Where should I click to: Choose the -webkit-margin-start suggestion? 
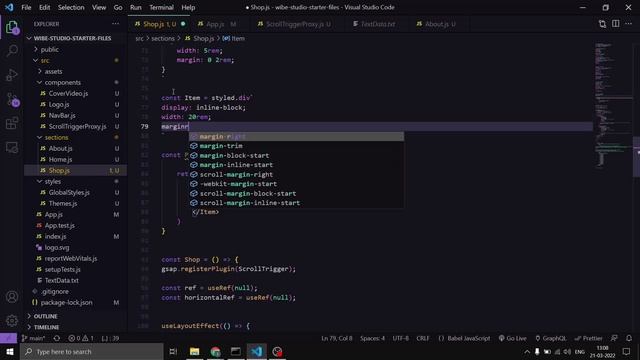tap(296, 184)
